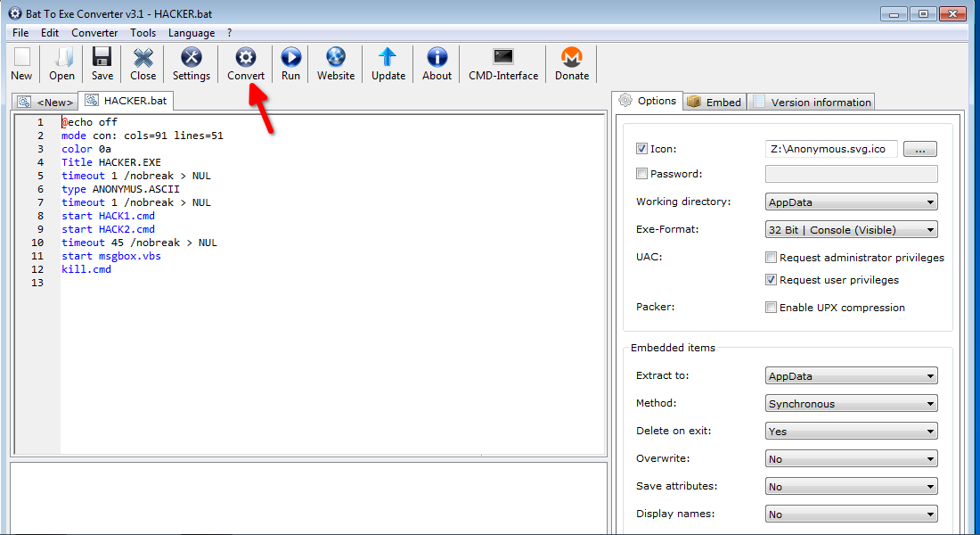
Task: Click line 'mode con: cols=91 lines=51'
Action: [x=142, y=136]
